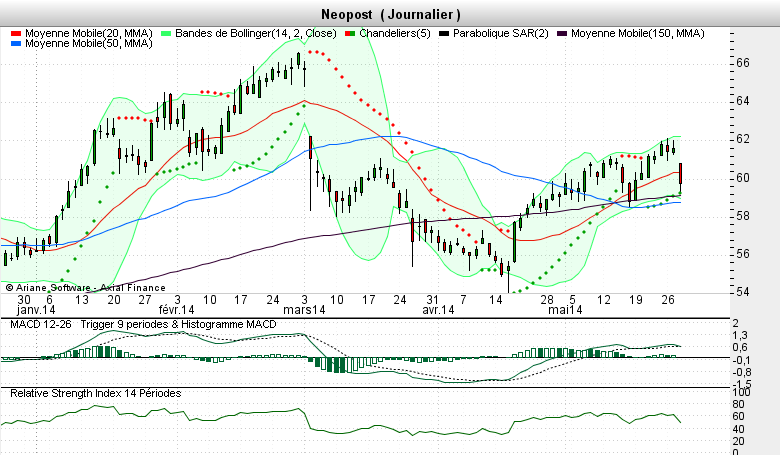Click the RSI axis value 80
This screenshot has height=455, width=780.
pos(738,404)
